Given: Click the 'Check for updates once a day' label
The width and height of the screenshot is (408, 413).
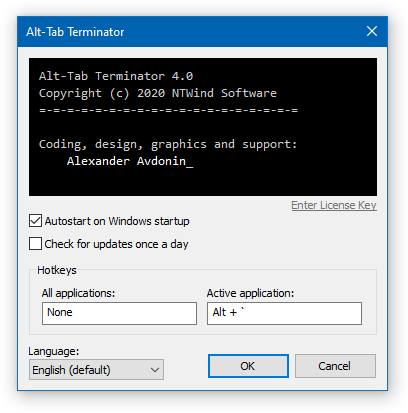Looking at the screenshot, I should pos(116,244).
